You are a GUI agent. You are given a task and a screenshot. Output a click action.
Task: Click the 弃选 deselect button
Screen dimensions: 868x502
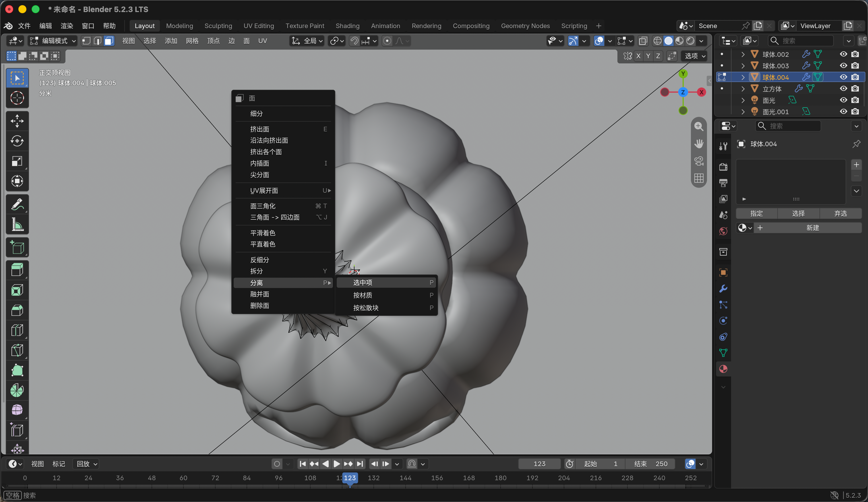840,213
